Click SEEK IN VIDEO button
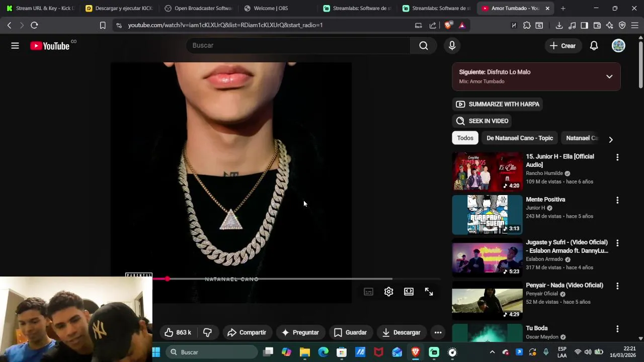644x362 pixels. (482, 121)
